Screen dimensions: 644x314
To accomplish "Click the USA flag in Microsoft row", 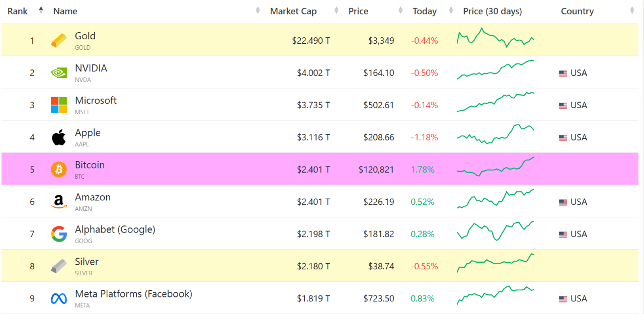I will coord(563,106).
